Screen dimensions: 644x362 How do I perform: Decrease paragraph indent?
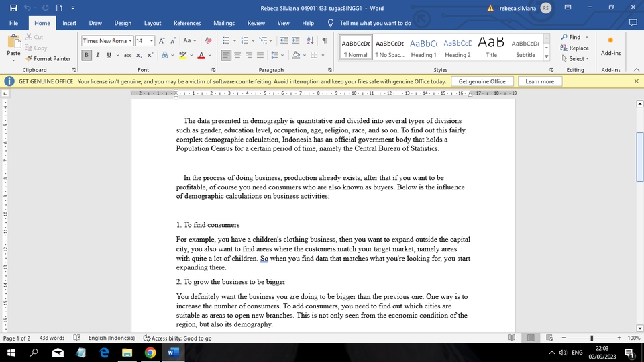[x=284, y=40]
